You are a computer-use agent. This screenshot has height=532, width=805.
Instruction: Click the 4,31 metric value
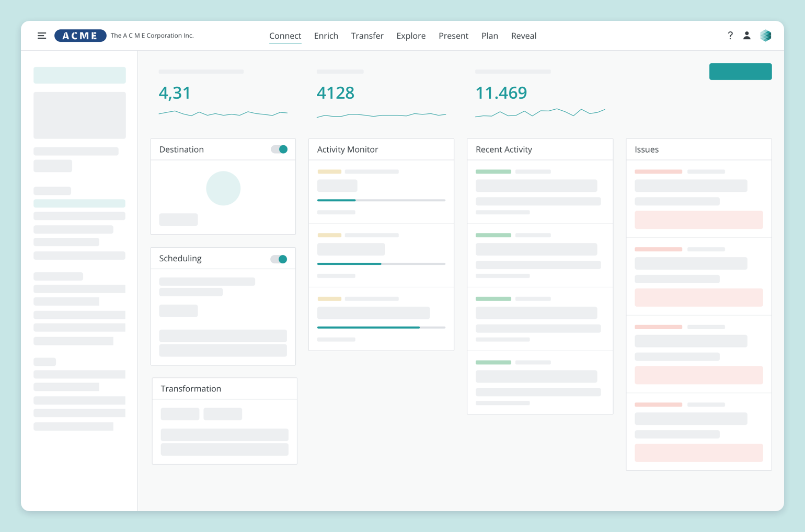175,93
